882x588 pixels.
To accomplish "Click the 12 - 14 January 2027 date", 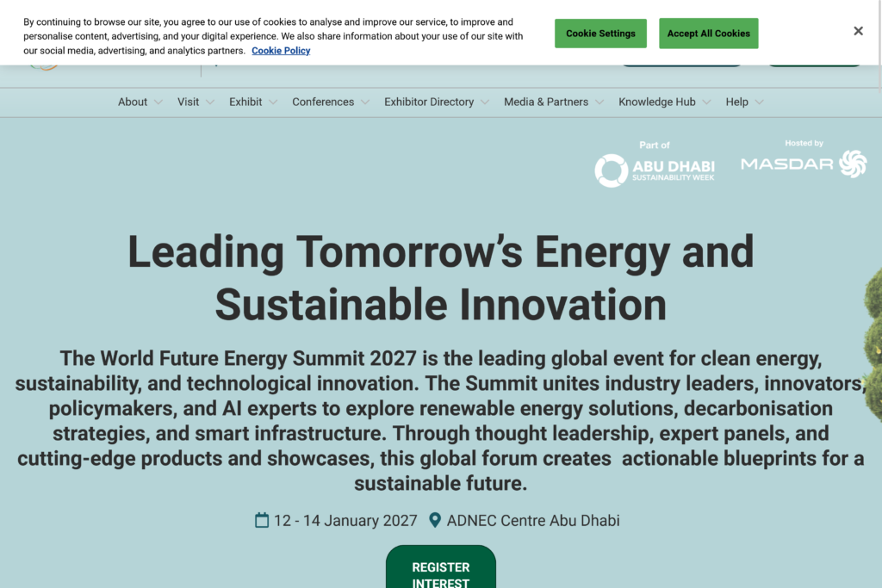I will point(345,520).
